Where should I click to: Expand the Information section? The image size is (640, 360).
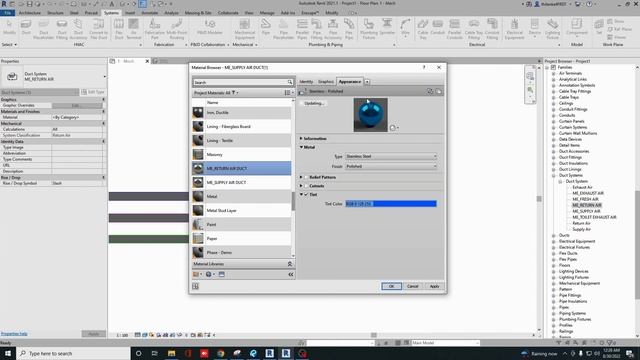[301, 139]
